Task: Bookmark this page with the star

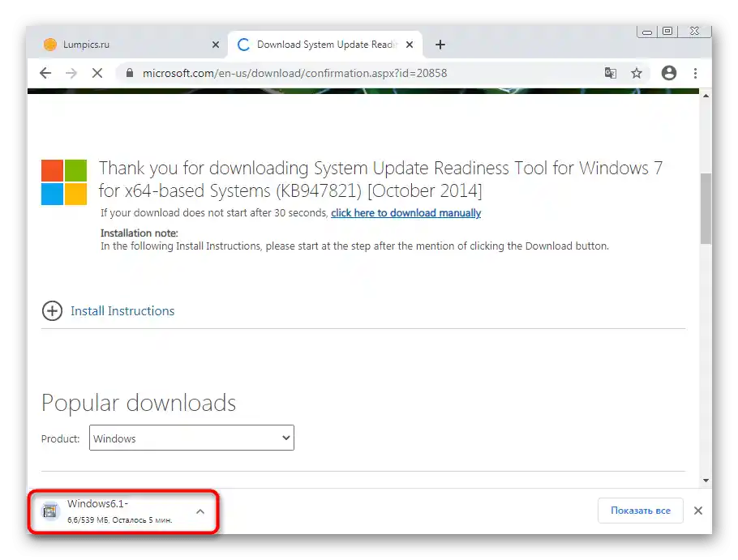Action: click(637, 73)
